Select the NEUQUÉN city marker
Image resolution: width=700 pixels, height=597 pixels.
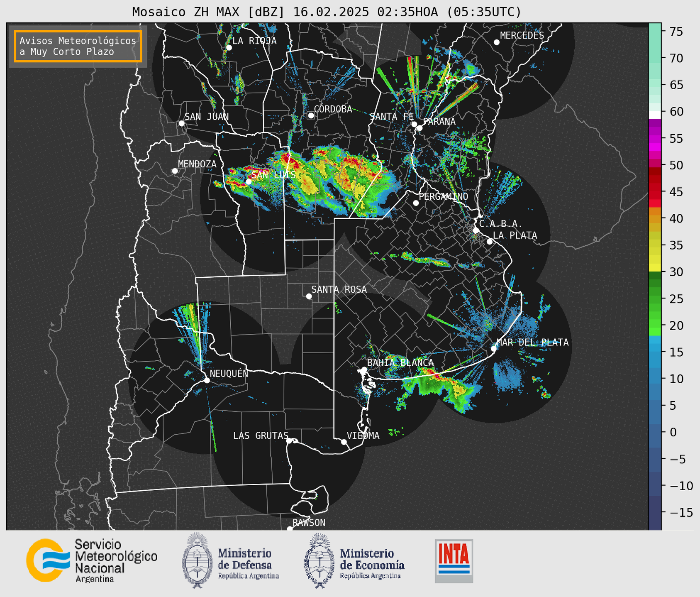(207, 380)
